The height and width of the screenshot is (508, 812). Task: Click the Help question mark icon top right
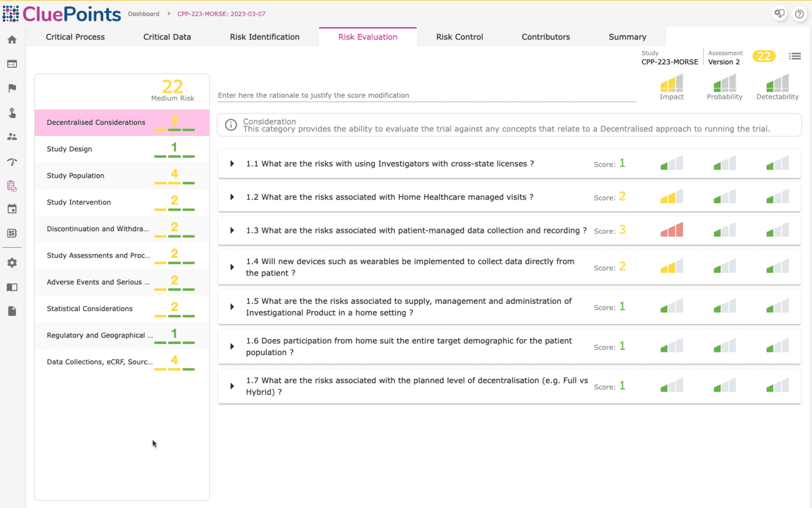click(799, 14)
